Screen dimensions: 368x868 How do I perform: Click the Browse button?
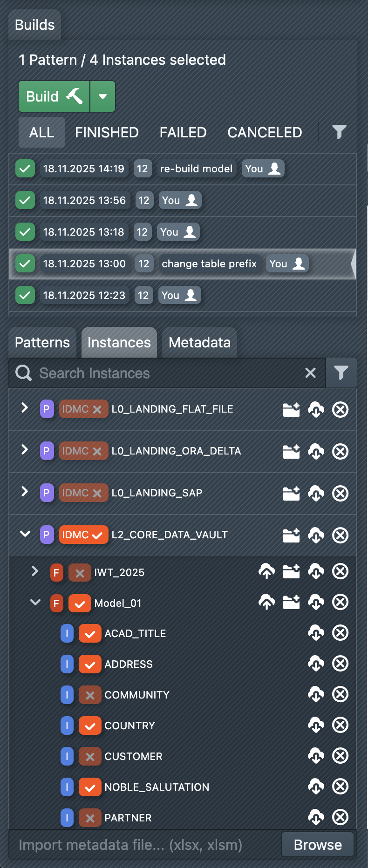click(318, 845)
